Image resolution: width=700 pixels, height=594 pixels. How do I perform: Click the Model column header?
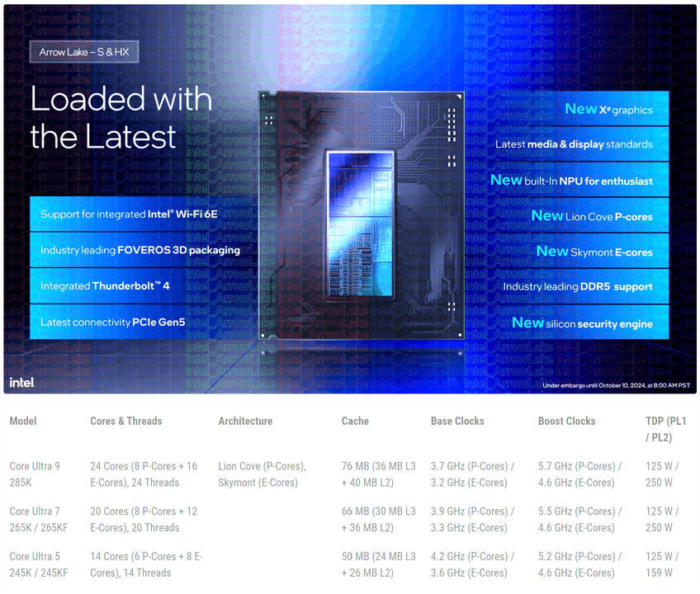23,421
